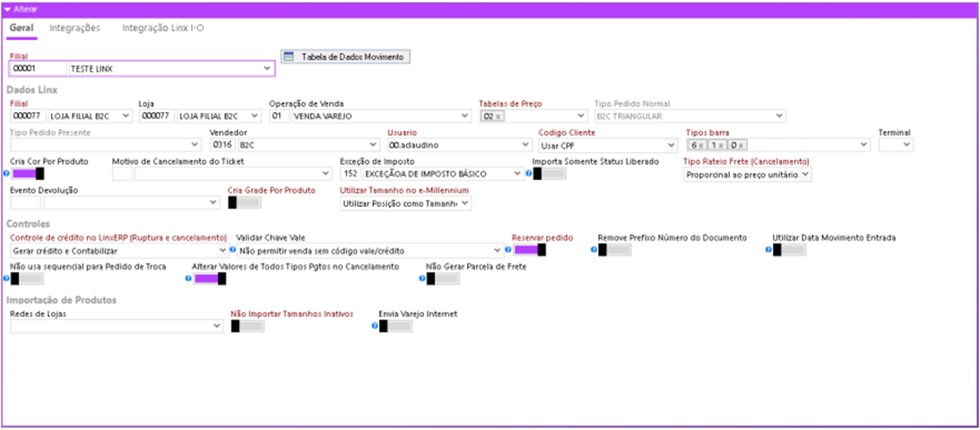The height and width of the screenshot is (430, 980).
Task: Open the Validar Chave Vale dropdown
Action: click(498, 250)
